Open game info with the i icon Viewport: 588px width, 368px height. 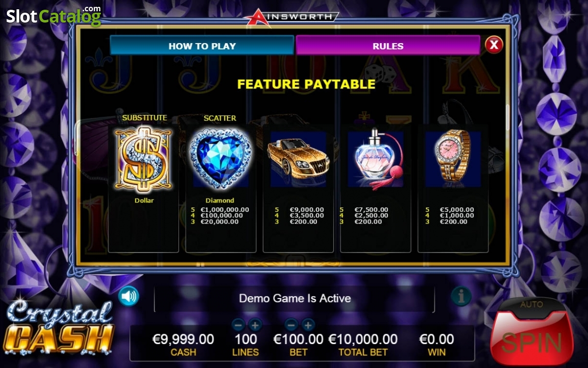(x=461, y=296)
